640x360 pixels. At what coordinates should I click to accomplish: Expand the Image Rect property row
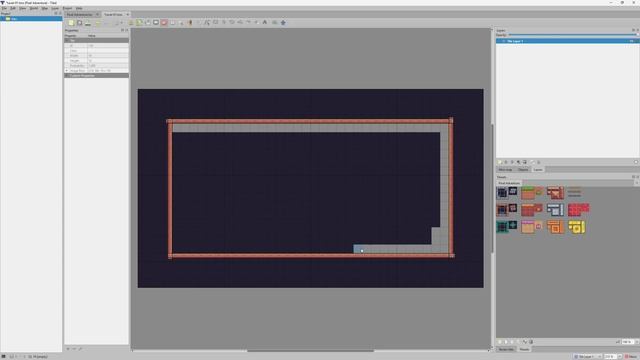67,71
